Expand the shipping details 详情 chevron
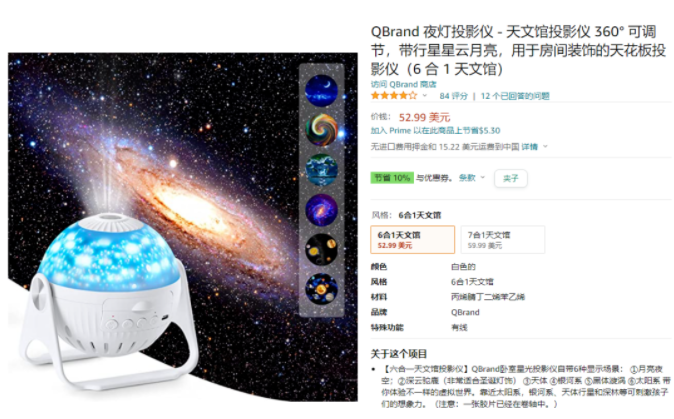674x419 pixels. (x=545, y=147)
